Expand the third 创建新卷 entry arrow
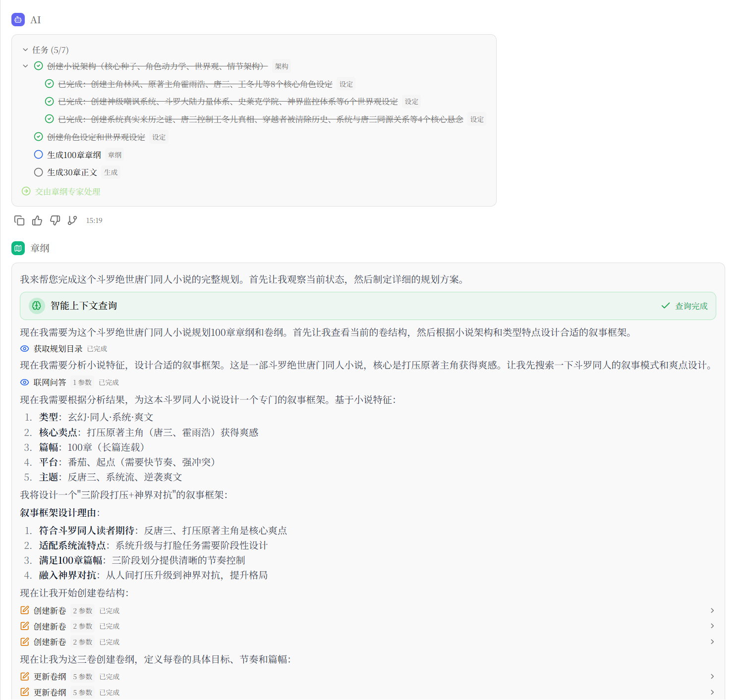Viewport: 745px width, 700px height. coord(712,642)
